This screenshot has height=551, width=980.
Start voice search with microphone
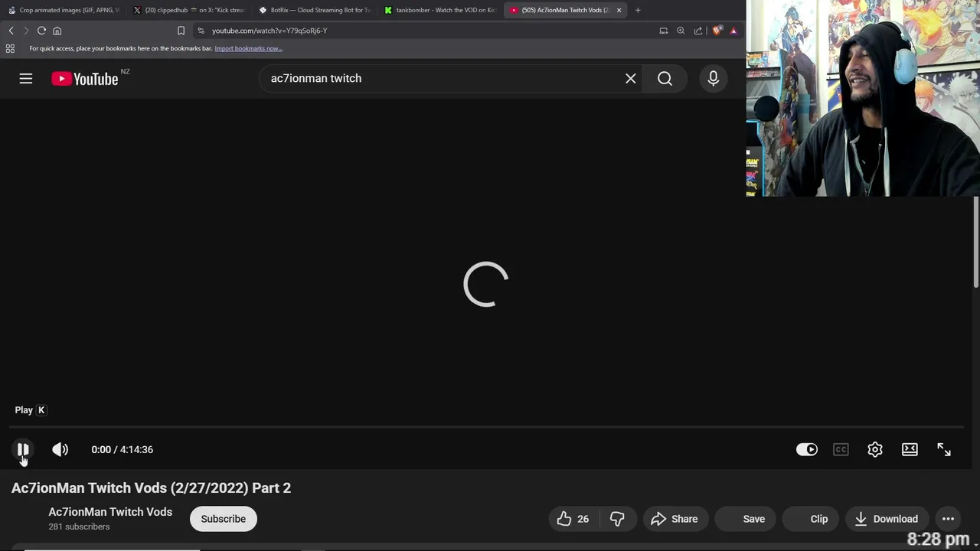pyautogui.click(x=714, y=78)
